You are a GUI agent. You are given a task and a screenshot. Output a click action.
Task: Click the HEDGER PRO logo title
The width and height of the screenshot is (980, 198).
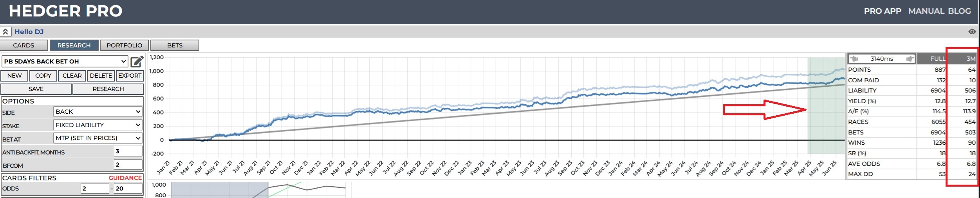(65, 11)
